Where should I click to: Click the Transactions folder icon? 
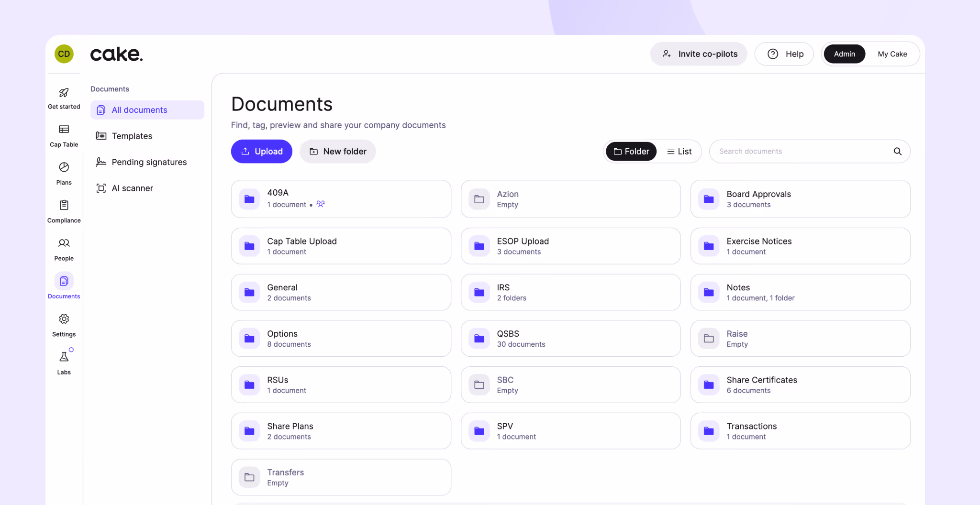pos(709,431)
